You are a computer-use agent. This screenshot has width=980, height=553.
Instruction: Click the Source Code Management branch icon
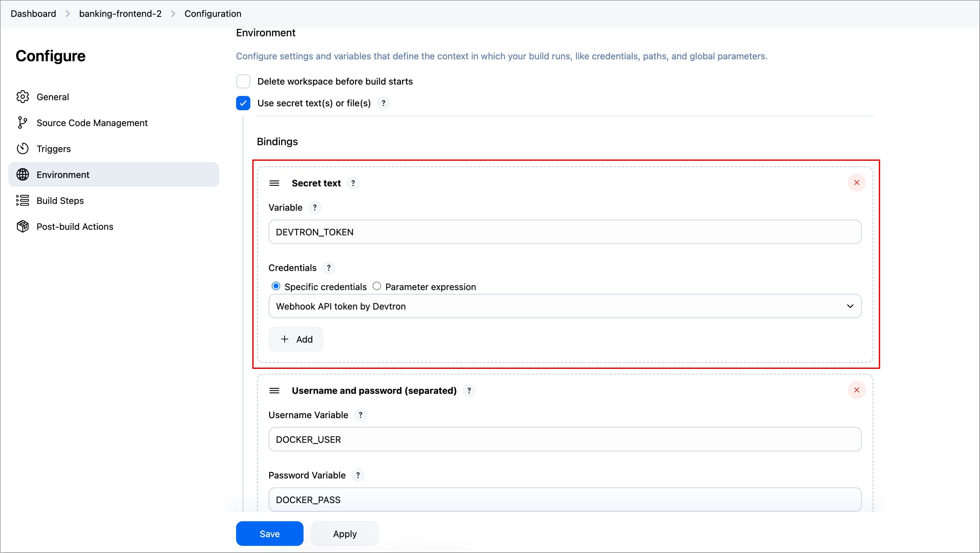pyautogui.click(x=22, y=123)
